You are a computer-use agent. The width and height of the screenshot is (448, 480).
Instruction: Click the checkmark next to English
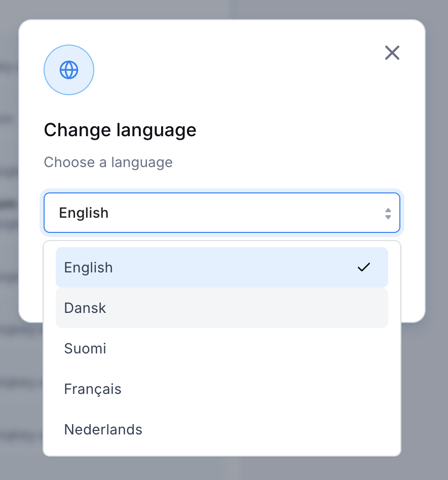[x=364, y=267]
